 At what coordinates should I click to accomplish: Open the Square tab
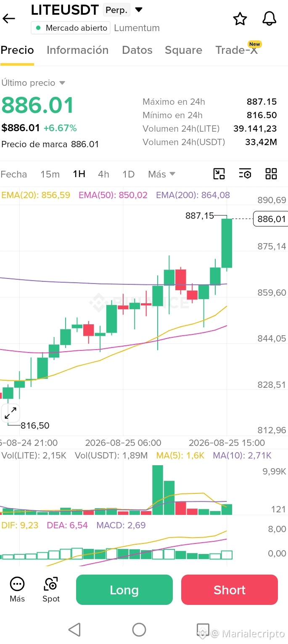point(183,50)
